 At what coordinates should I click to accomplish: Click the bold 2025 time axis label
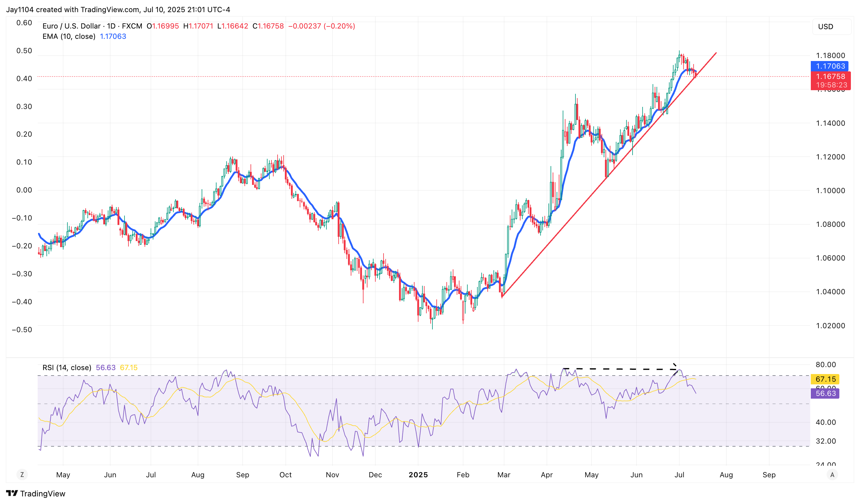click(x=418, y=475)
